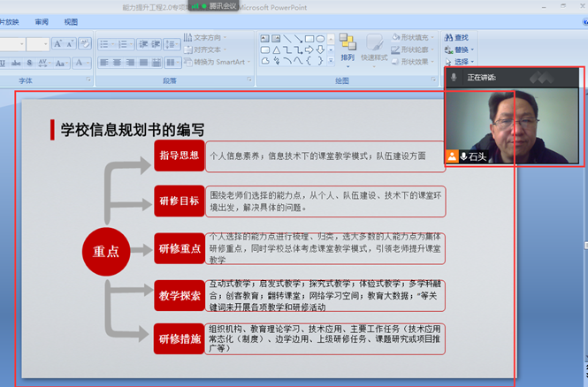
Task: Align paragraph text right
Action: 130,63
